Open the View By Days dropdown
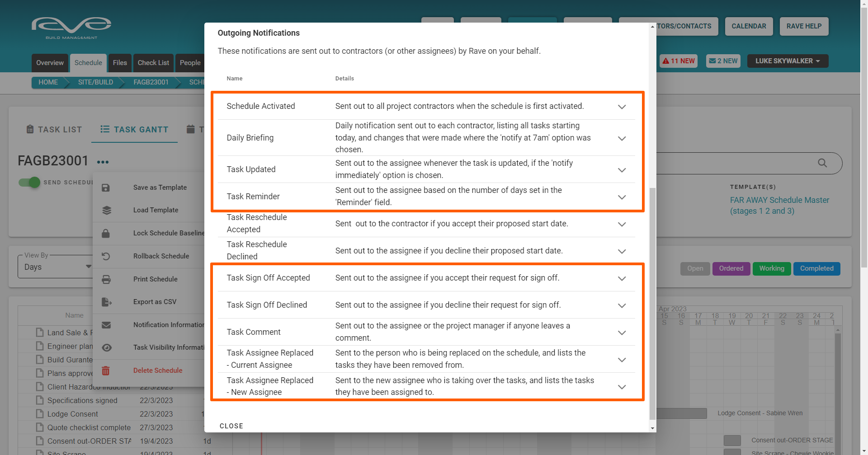 click(x=55, y=267)
